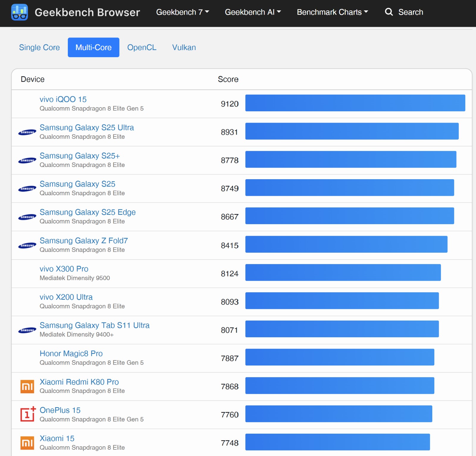The image size is (476, 456).
Task: Expand the Geekbench AI dropdown menu
Action: pyautogui.click(x=253, y=12)
